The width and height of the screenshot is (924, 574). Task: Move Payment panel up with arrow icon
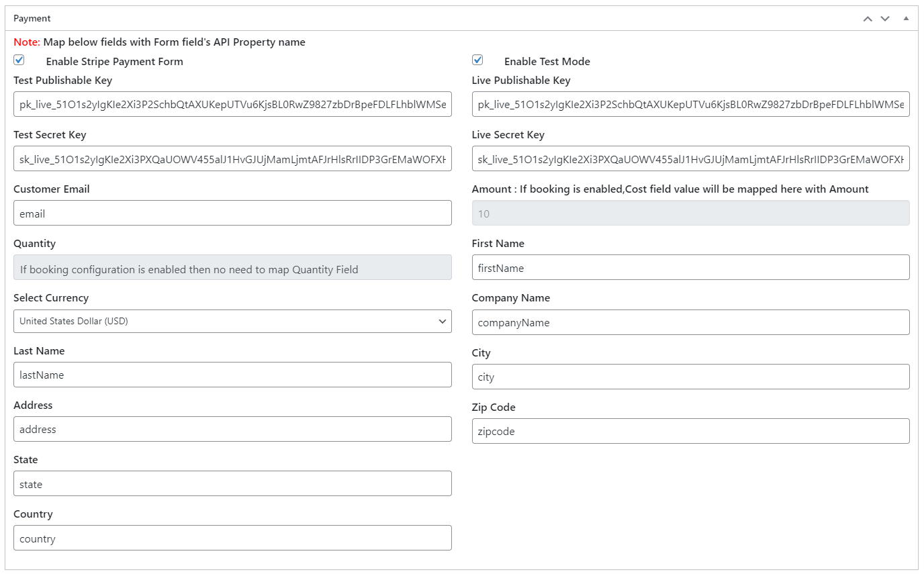coord(868,19)
